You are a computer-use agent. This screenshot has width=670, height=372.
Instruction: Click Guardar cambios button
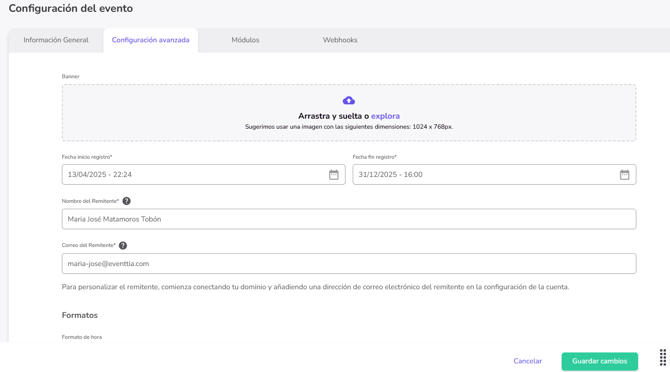(x=599, y=361)
